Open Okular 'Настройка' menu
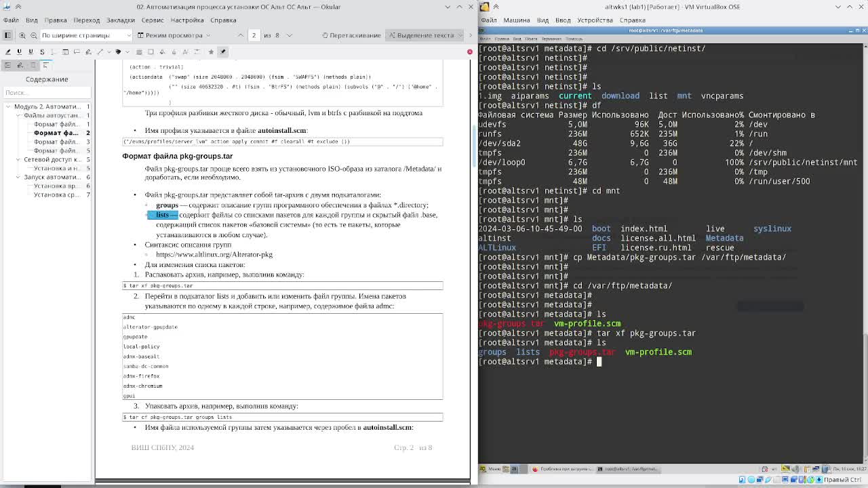The width and height of the screenshot is (868, 488). 187,20
